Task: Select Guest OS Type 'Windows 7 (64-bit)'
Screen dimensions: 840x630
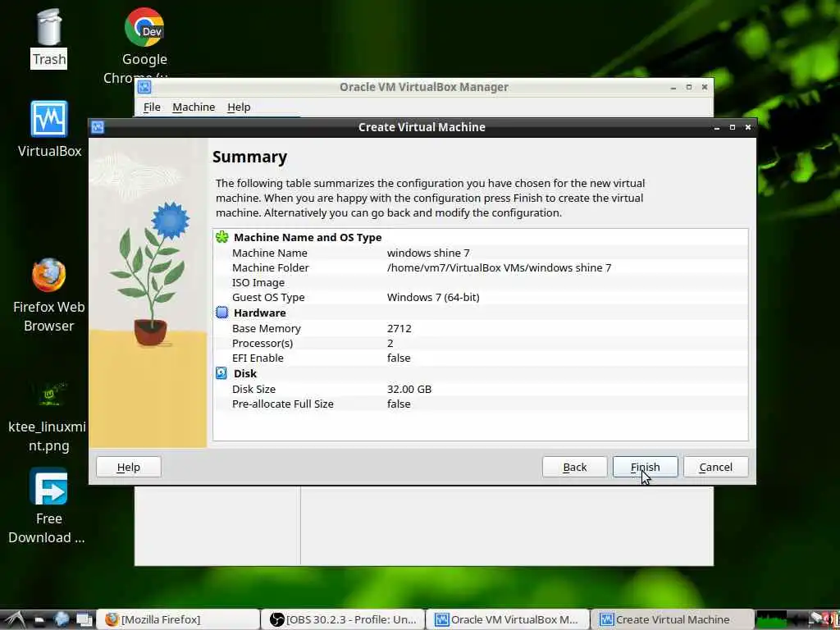Action: click(433, 297)
